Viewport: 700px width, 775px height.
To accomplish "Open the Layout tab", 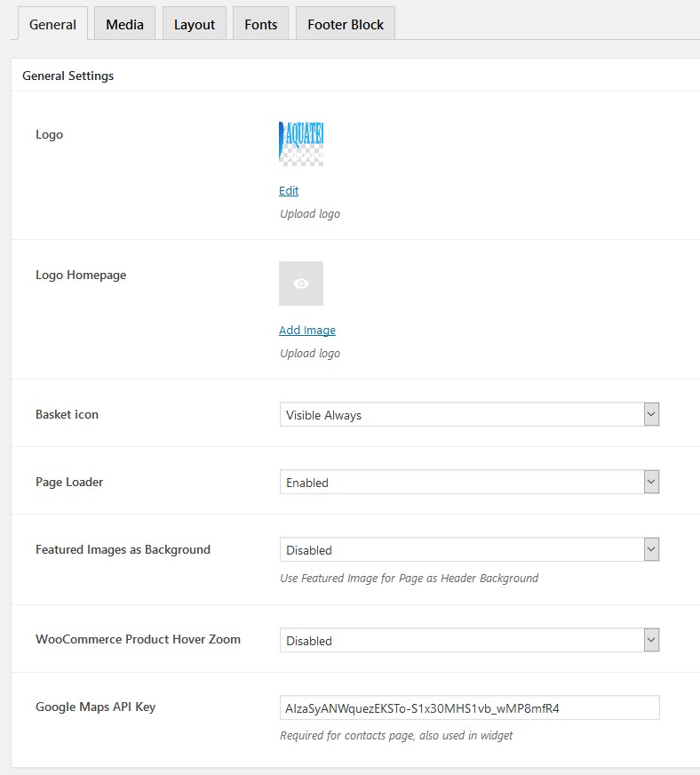I will pos(195,24).
